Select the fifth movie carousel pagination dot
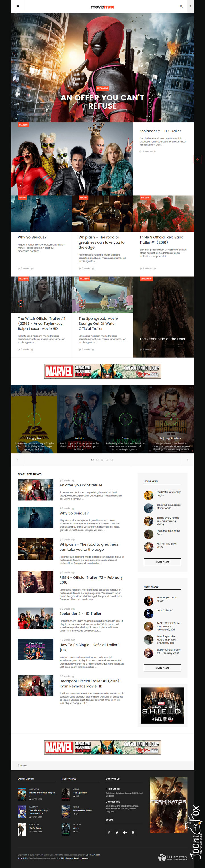This screenshot has width=205, height=868. click(112, 460)
